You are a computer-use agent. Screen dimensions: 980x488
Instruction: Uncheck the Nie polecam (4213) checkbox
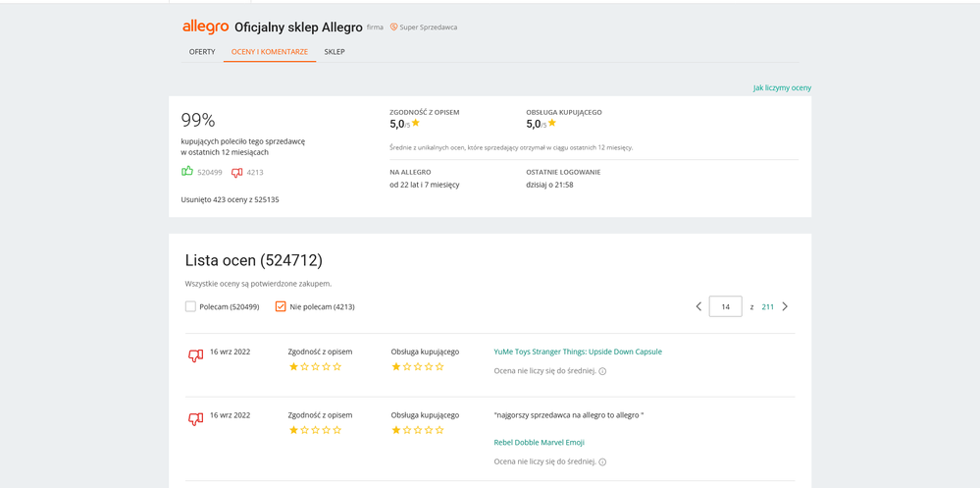(x=281, y=306)
